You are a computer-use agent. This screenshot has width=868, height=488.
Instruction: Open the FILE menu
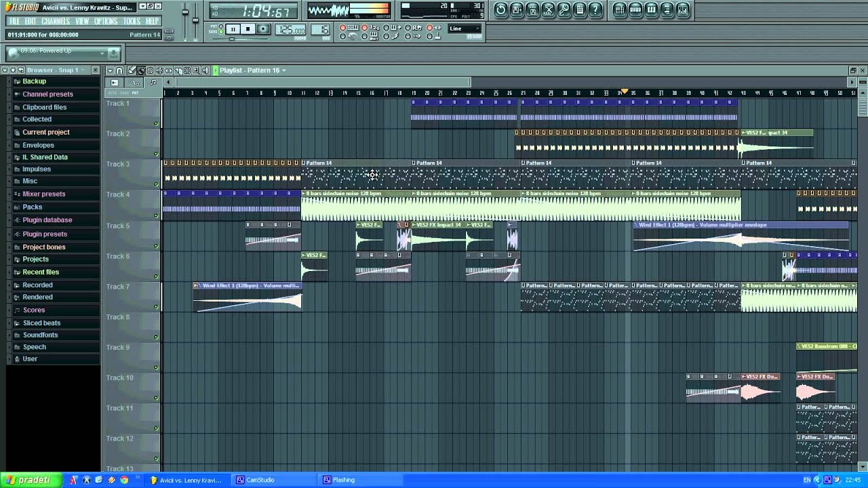[x=14, y=21]
